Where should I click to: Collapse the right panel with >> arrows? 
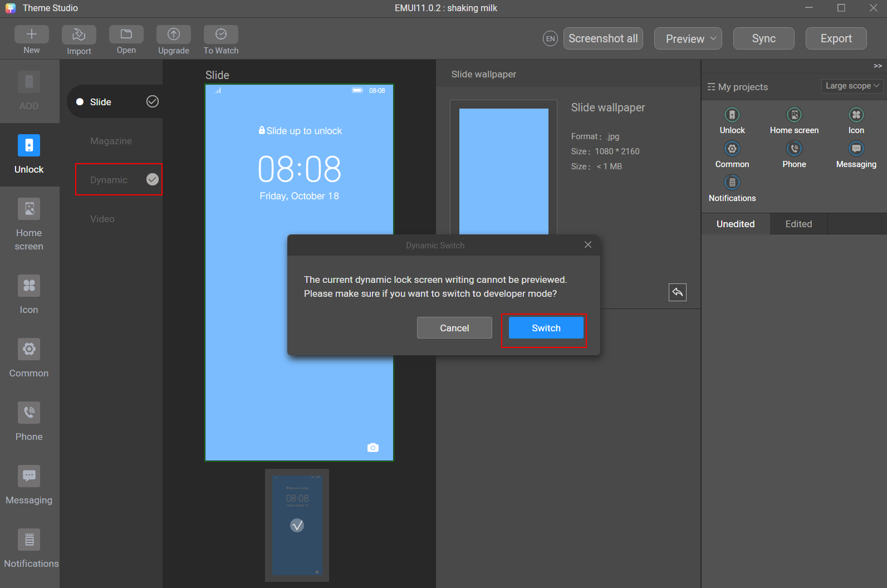878,66
